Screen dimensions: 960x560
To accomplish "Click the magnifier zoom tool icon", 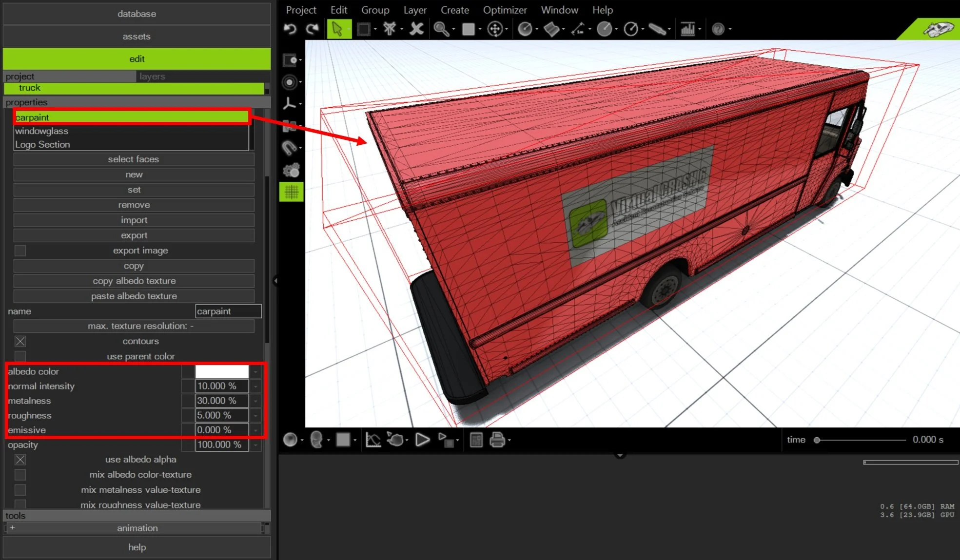I will pyautogui.click(x=441, y=29).
